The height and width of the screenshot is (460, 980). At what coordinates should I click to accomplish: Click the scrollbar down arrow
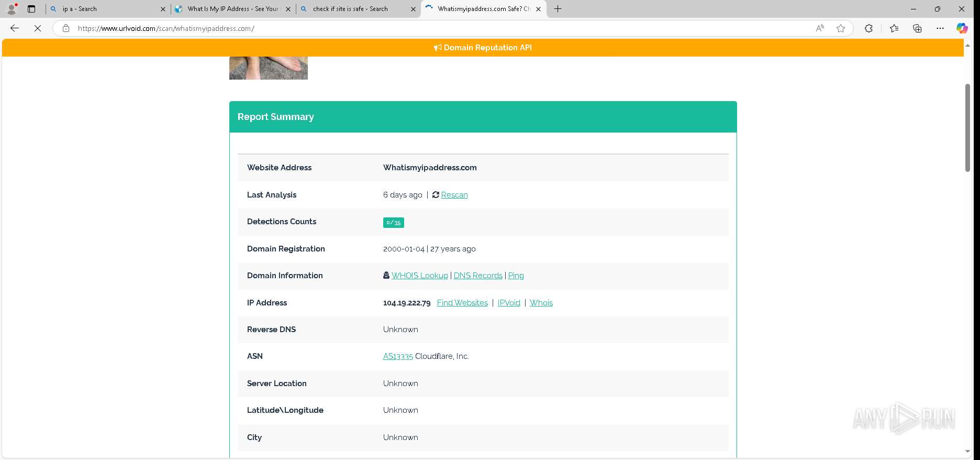pos(967,451)
